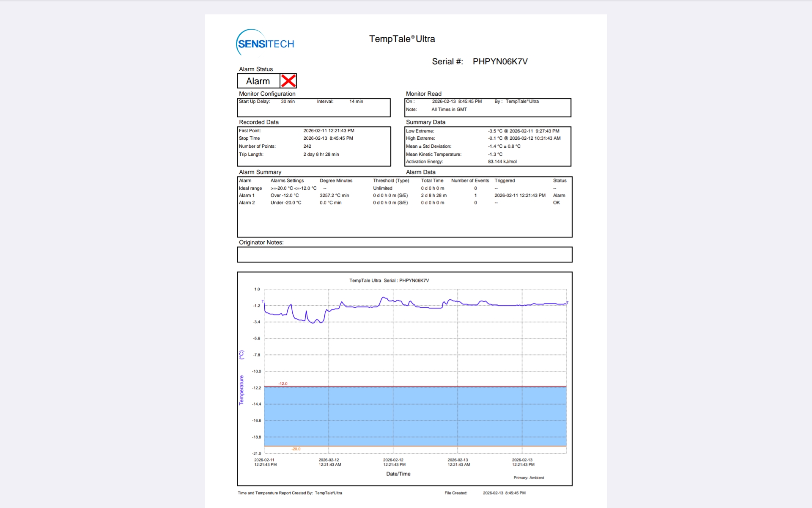Viewport: 812px width, 508px height.
Task: Click the red X alarm icon
Action: 288,81
